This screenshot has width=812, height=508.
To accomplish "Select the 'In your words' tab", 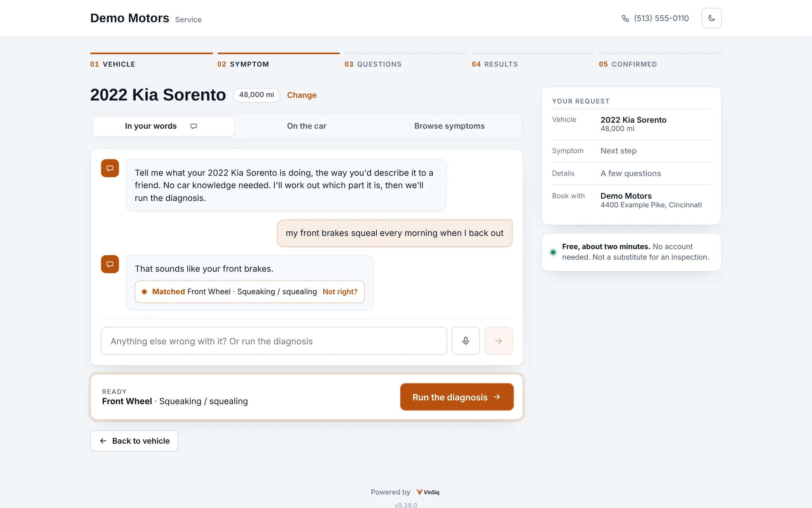I will pyautogui.click(x=164, y=126).
